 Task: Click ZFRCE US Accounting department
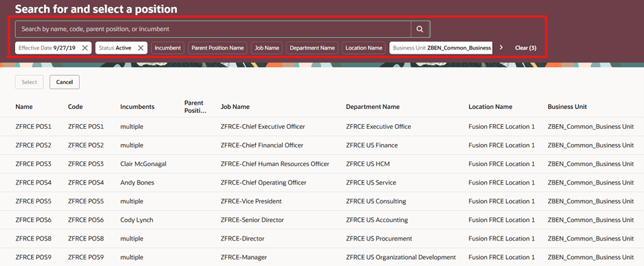pyautogui.click(x=376, y=220)
